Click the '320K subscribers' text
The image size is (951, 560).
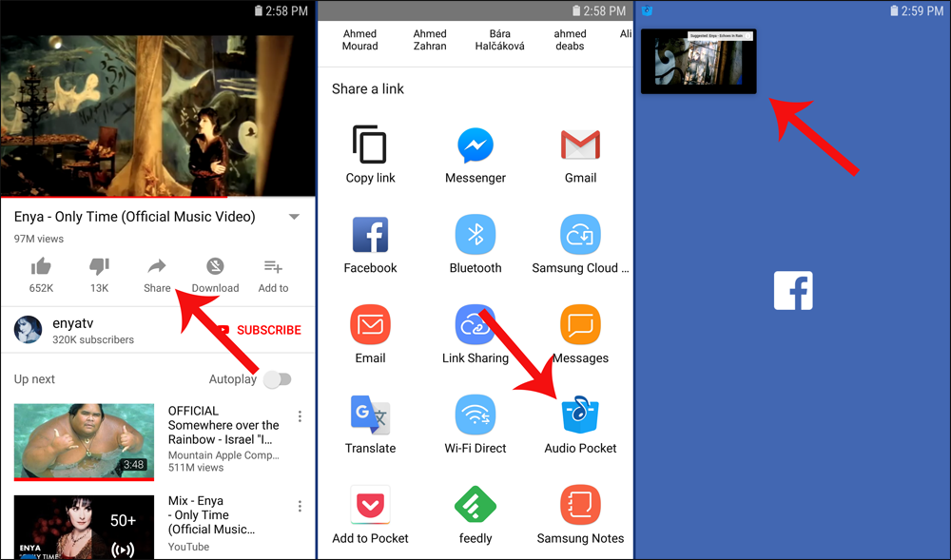tap(93, 340)
